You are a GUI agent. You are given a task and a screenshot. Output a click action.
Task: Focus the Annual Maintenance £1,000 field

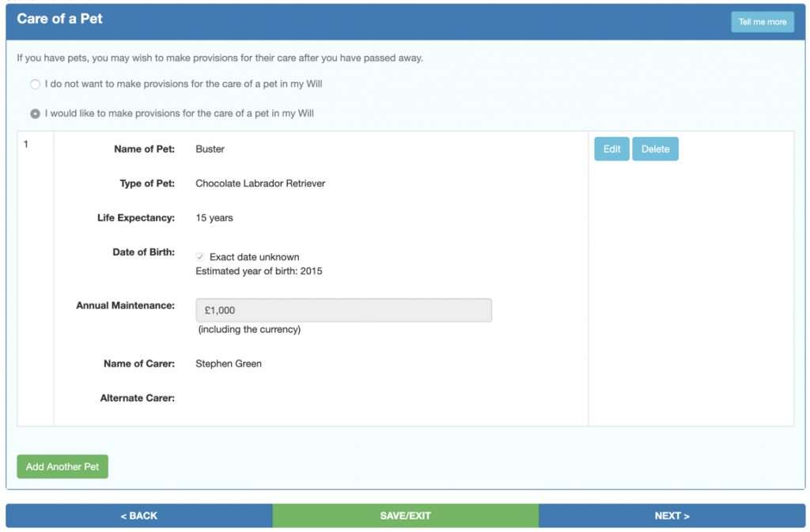343,310
